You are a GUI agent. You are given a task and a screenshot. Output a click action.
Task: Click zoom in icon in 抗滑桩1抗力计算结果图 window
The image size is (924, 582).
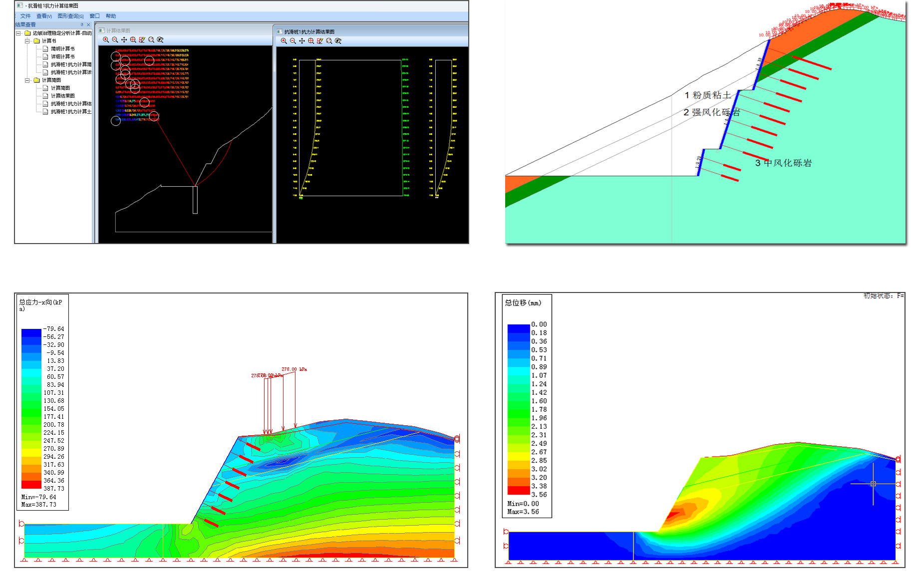point(284,41)
